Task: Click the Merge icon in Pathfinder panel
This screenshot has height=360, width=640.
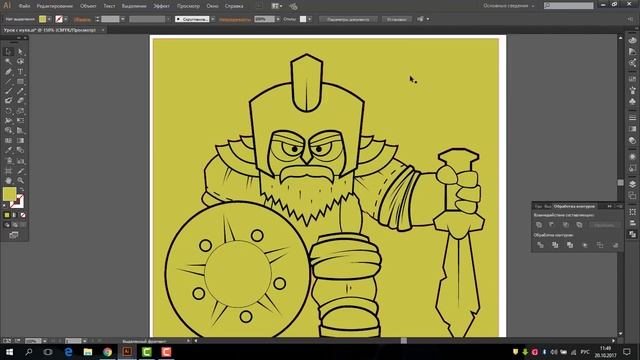Action: coord(570,245)
